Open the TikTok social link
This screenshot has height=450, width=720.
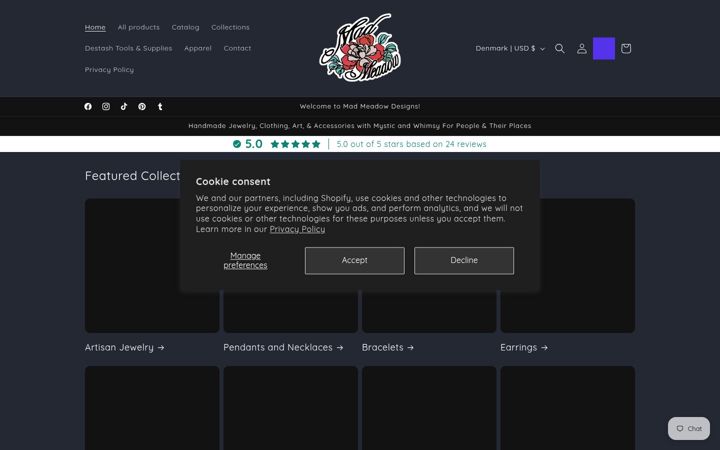124,107
